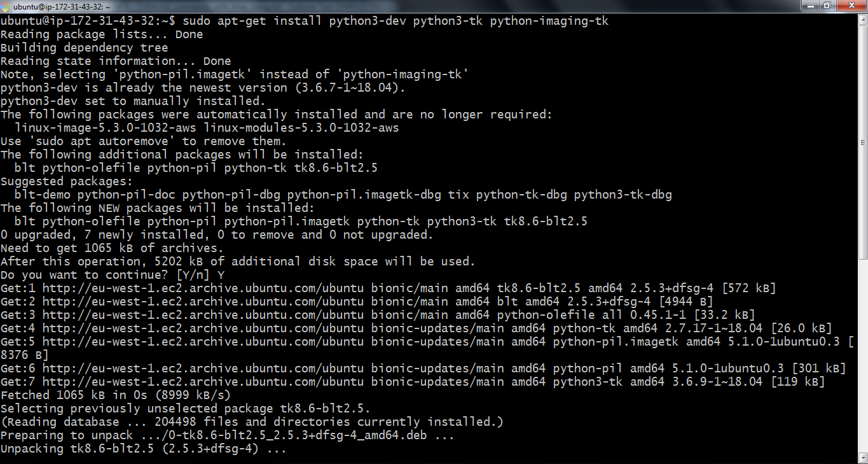Minimize the terminal window
868x464 pixels.
coord(808,6)
